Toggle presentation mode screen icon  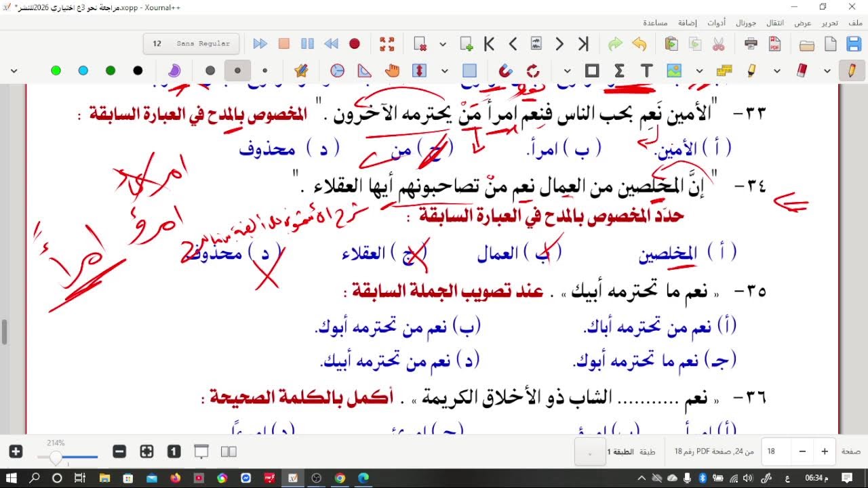pyautogui.click(x=201, y=451)
